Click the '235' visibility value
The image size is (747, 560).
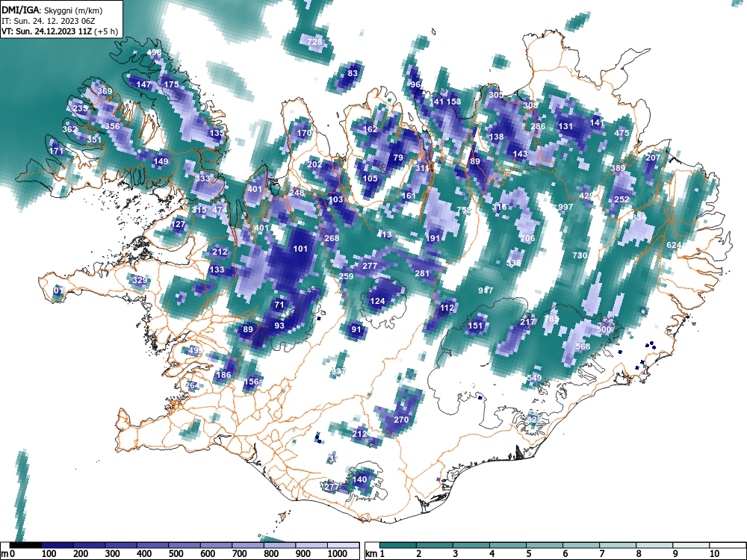pyautogui.click(x=81, y=108)
